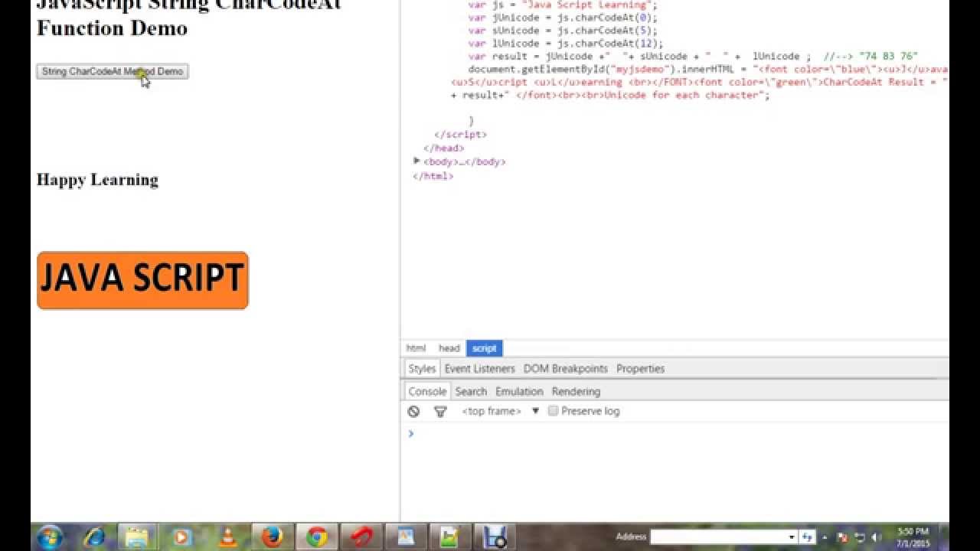
Task: Select the script breadcrumb item
Action: (x=484, y=348)
